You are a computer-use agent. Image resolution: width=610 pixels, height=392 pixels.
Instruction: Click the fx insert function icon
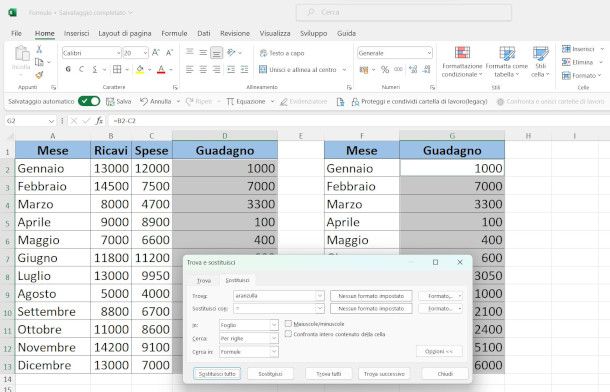click(99, 121)
